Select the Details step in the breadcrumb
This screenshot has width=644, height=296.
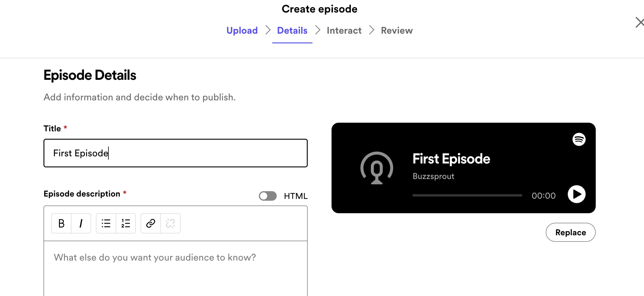(292, 30)
